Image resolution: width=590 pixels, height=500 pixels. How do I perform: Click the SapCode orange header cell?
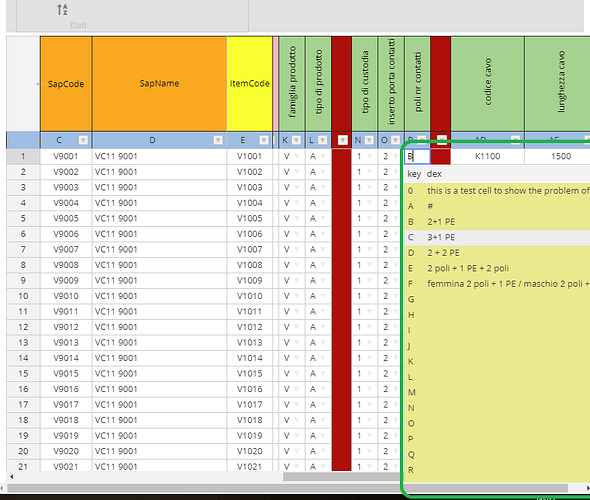pyautogui.click(x=66, y=84)
